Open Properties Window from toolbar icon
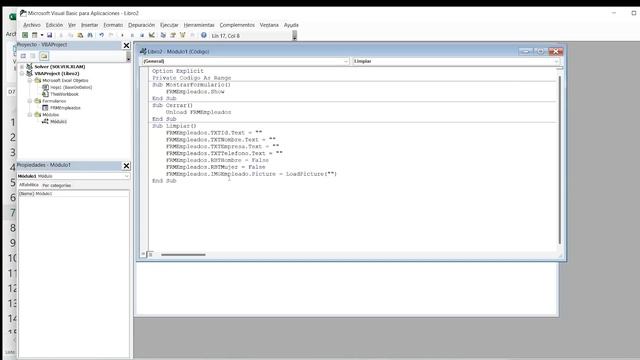640x360 pixels. click(x=173, y=36)
